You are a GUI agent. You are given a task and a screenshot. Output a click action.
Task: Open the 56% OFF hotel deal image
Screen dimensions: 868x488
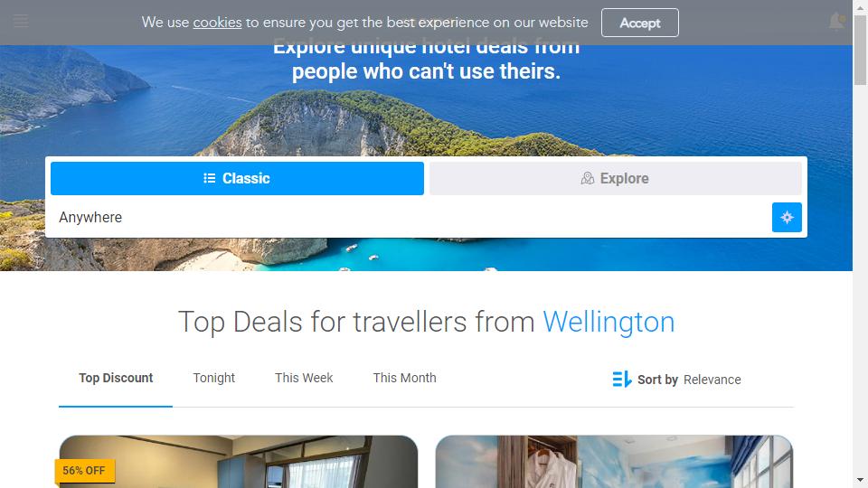click(x=239, y=462)
